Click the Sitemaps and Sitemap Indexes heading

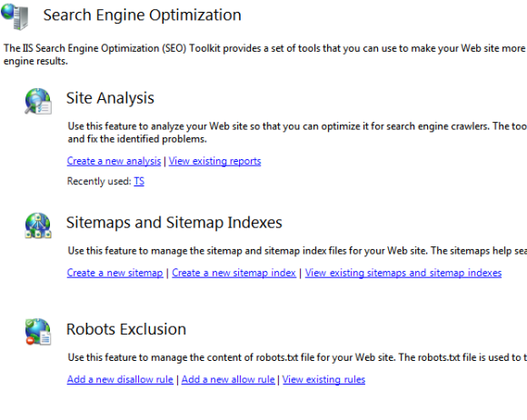[174, 223]
